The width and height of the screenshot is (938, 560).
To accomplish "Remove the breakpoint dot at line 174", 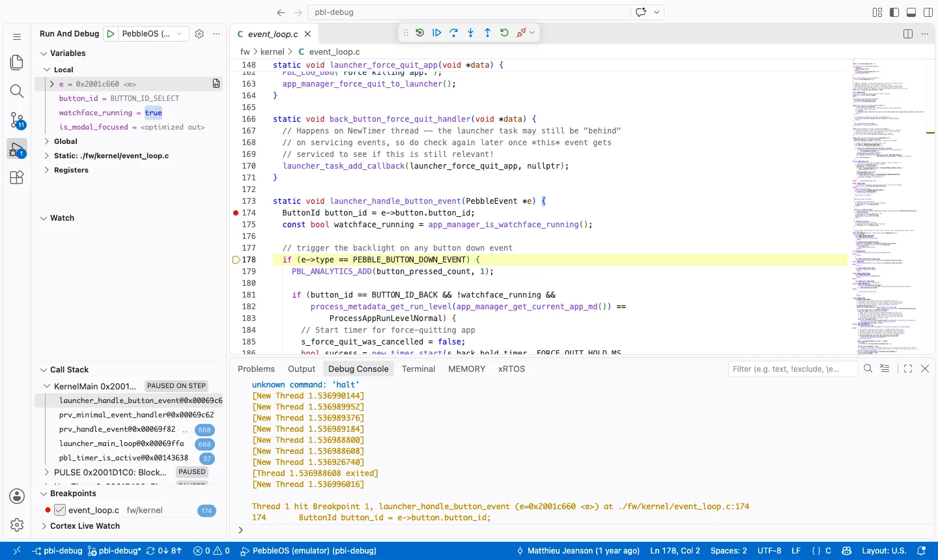I will (x=236, y=213).
